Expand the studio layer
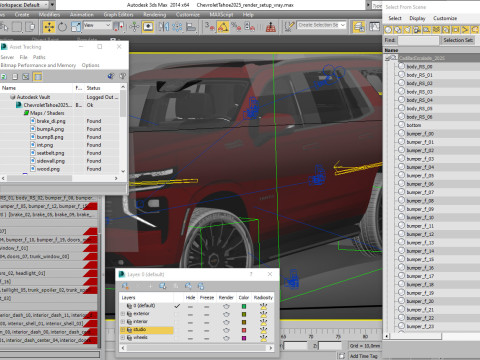 pyautogui.click(x=123, y=330)
